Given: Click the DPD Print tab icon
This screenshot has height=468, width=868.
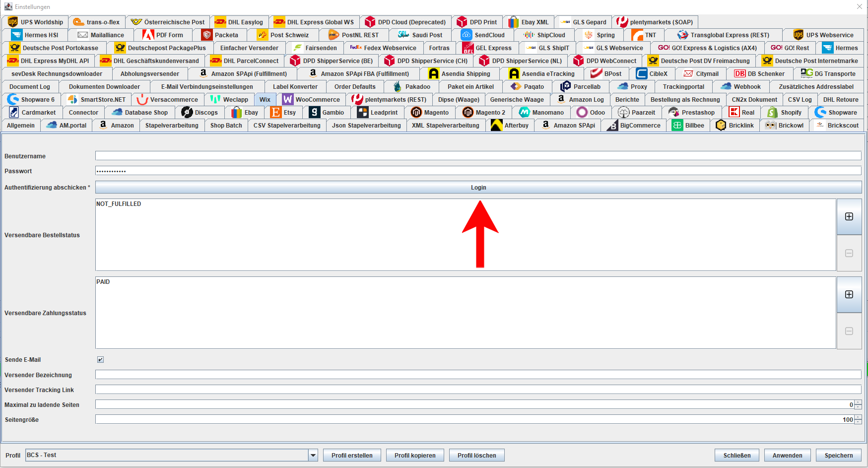Looking at the screenshot, I should 462,22.
